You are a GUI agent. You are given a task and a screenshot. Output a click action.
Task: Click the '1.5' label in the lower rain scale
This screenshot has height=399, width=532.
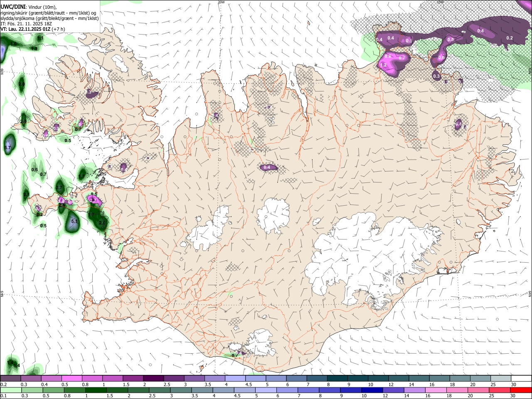coord(109,396)
